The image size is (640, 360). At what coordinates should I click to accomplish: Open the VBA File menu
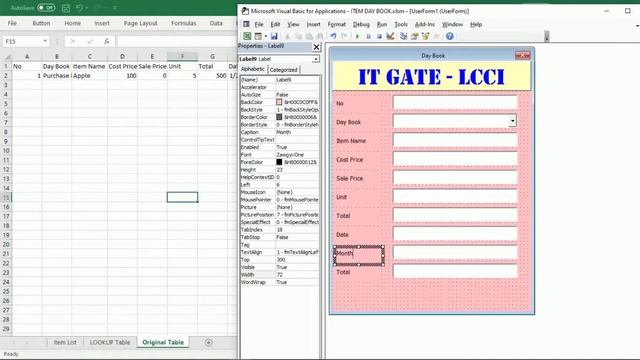coord(259,24)
